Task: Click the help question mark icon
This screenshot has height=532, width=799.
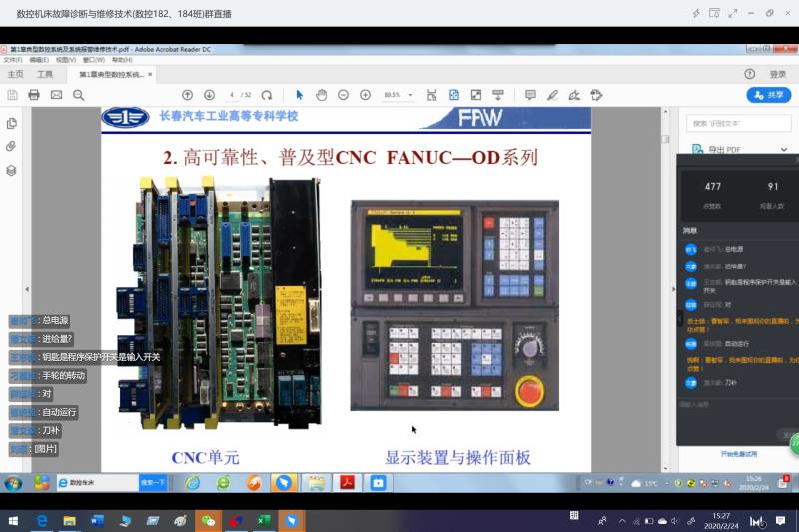Action: (x=749, y=74)
